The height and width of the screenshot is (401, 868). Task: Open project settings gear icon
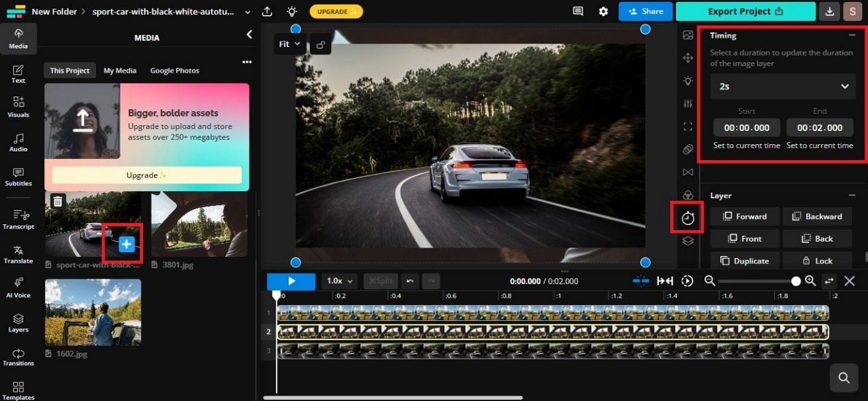(603, 11)
